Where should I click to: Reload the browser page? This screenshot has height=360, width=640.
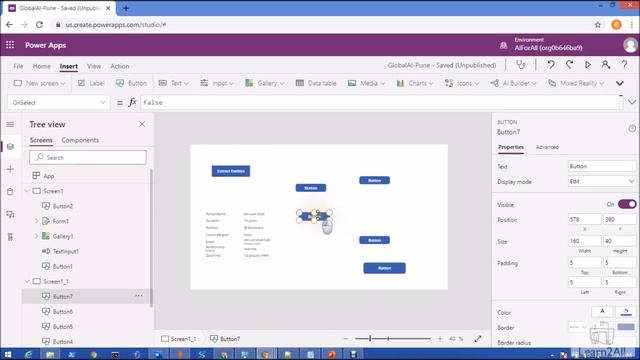39,25
